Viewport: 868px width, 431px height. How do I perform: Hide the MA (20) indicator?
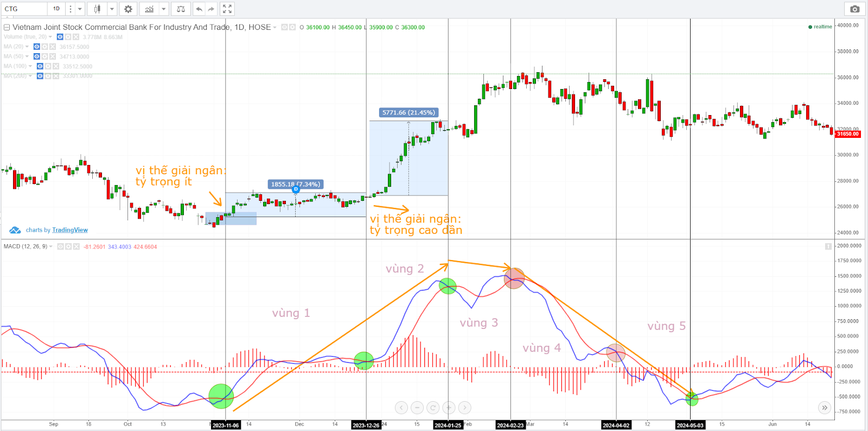(x=37, y=47)
